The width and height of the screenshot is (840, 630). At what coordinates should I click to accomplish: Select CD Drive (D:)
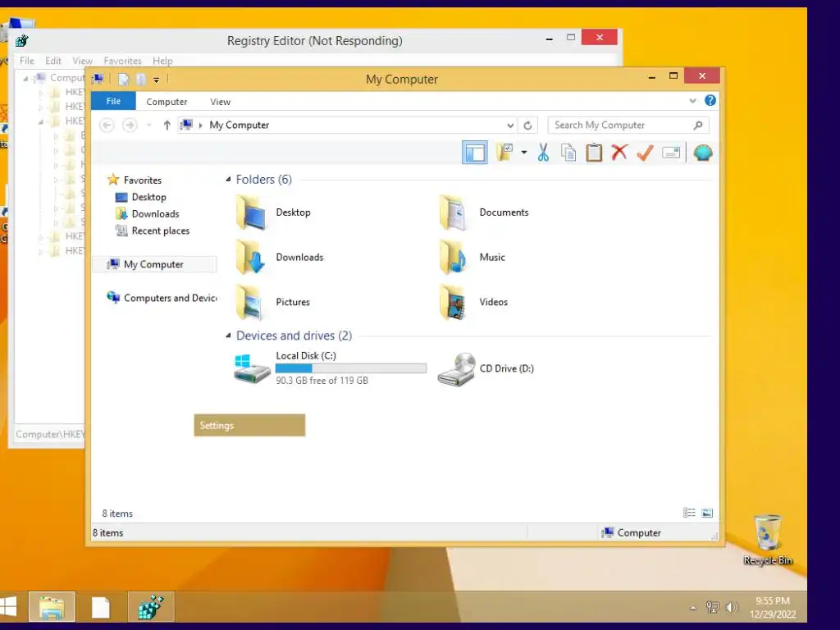[x=486, y=368]
